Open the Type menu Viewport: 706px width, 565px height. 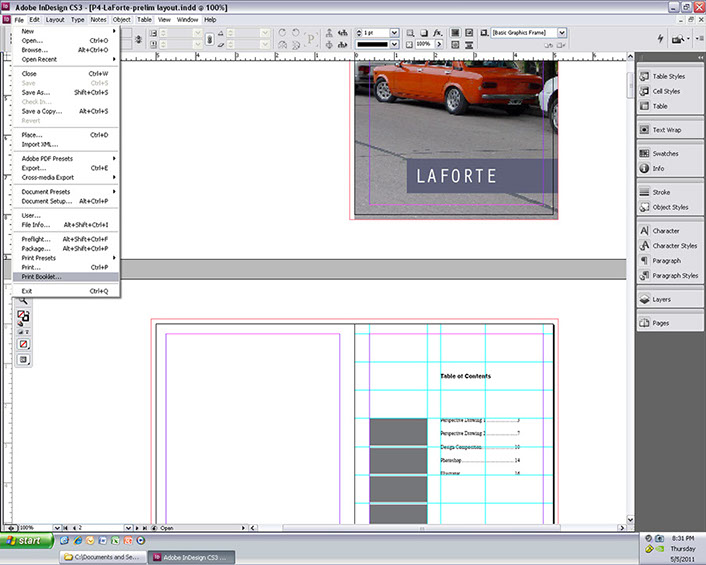[x=77, y=20]
